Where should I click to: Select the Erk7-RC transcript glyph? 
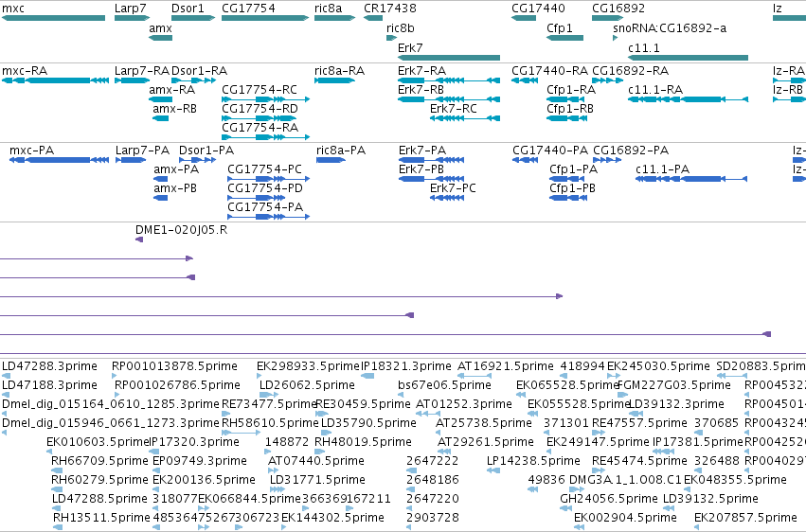point(465,118)
